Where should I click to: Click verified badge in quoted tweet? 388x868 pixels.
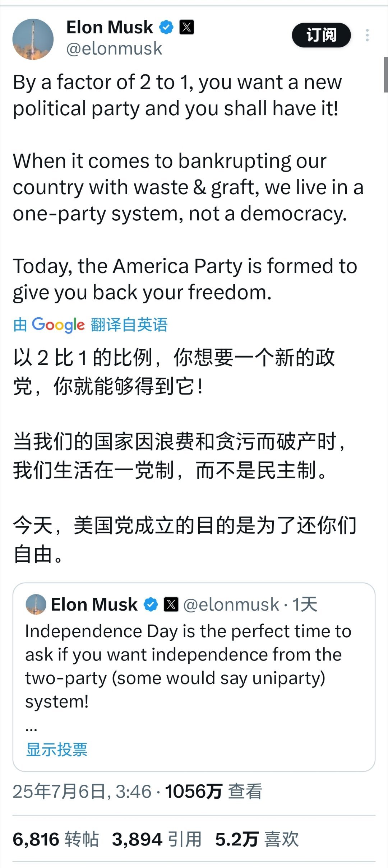[x=151, y=605]
